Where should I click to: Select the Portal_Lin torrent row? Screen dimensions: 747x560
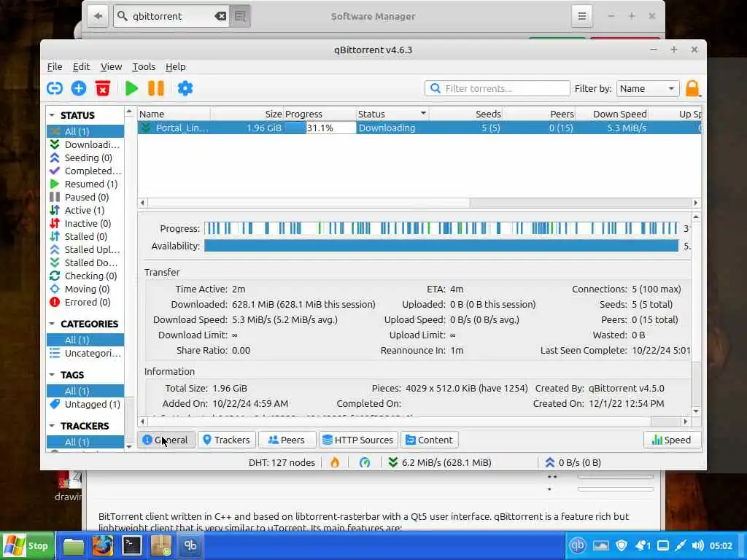click(419, 128)
